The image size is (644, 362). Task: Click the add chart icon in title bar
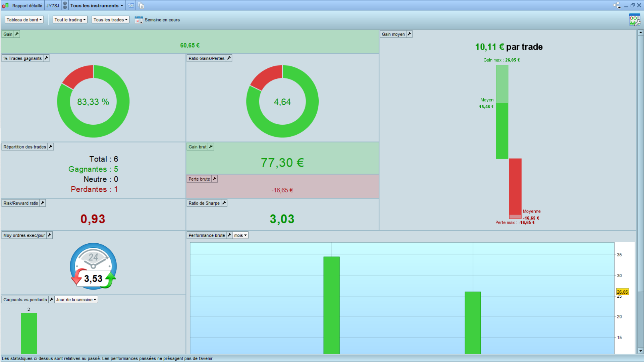click(x=131, y=5)
